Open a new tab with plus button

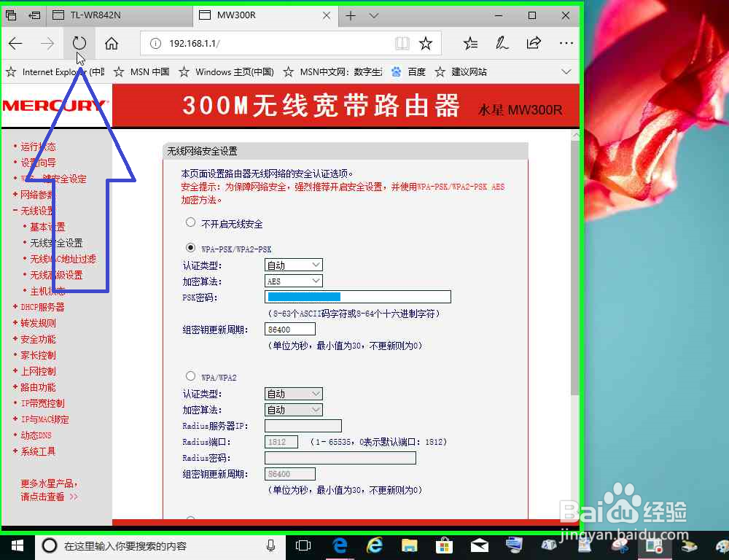[x=351, y=16]
